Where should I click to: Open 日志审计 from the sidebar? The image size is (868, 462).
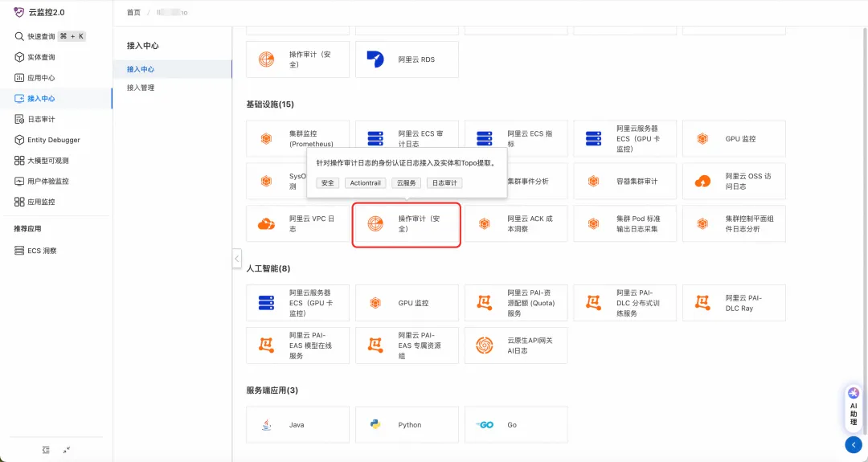41,119
